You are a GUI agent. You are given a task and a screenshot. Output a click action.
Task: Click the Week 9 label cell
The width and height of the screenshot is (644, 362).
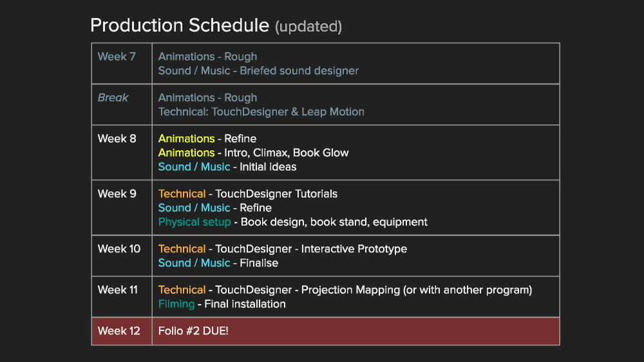point(122,207)
